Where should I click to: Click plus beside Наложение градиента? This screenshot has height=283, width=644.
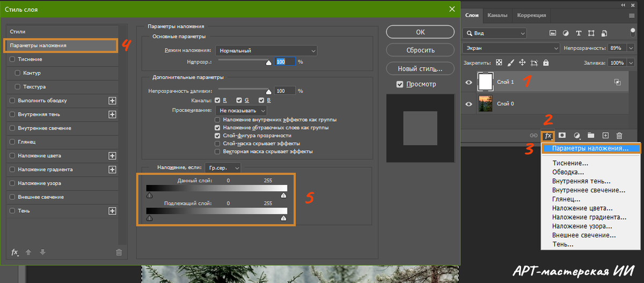(112, 169)
